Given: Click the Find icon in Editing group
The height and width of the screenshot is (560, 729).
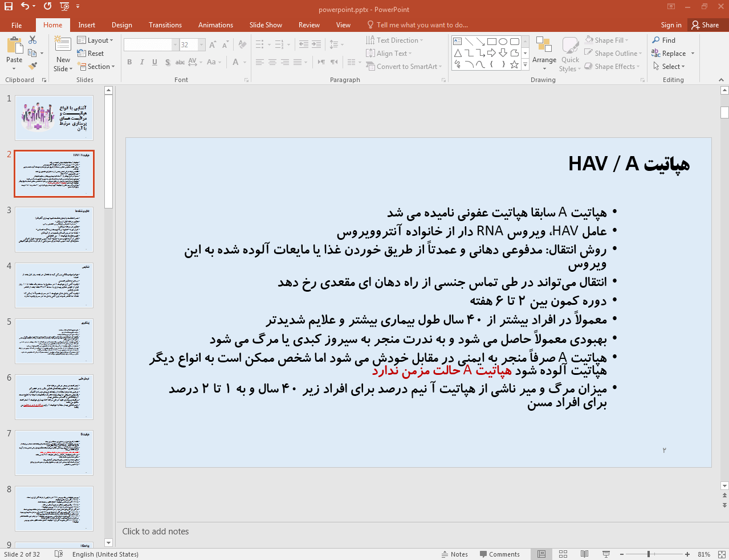Looking at the screenshot, I should [x=664, y=40].
